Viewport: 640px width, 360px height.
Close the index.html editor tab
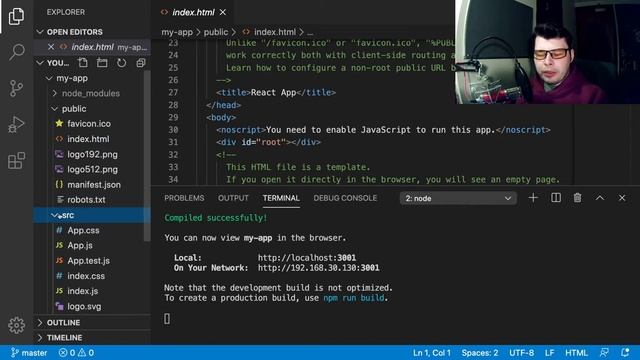(223, 12)
